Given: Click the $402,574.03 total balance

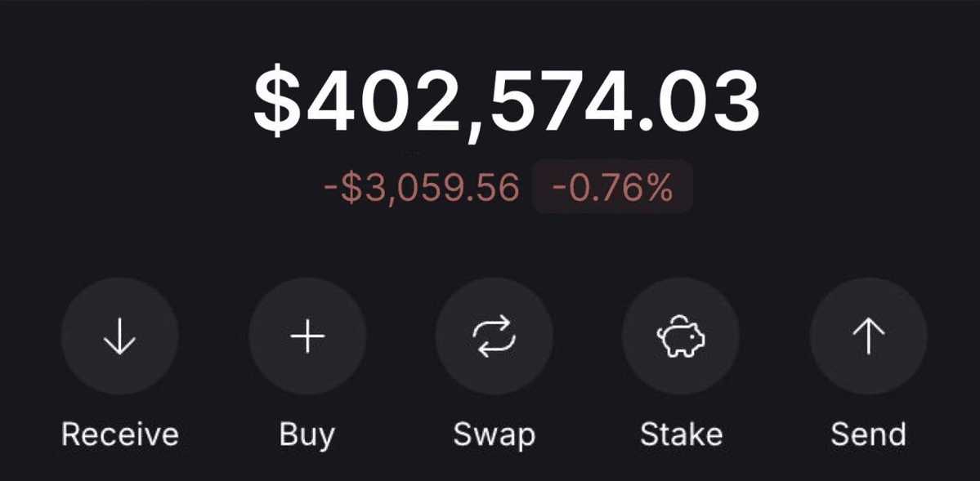Looking at the screenshot, I should coord(506,102).
